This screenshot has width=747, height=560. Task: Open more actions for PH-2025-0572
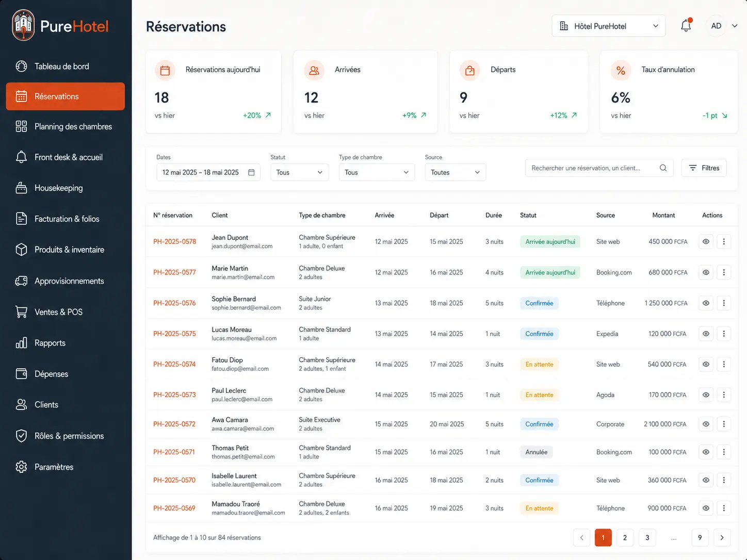pyautogui.click(x=724, y=424)
